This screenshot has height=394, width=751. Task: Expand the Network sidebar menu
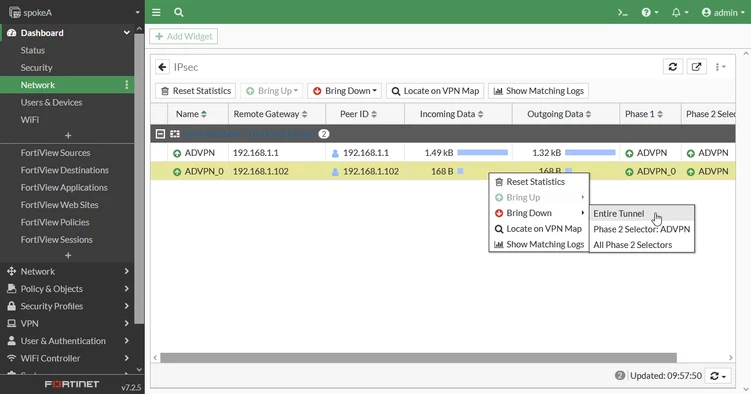tap(67, 271)
